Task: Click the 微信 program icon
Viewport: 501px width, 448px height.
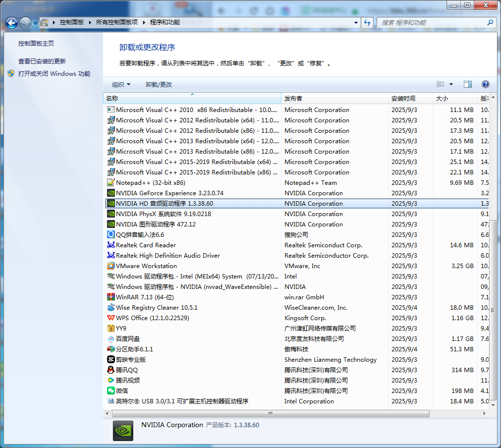Action: tap(111, 391)
